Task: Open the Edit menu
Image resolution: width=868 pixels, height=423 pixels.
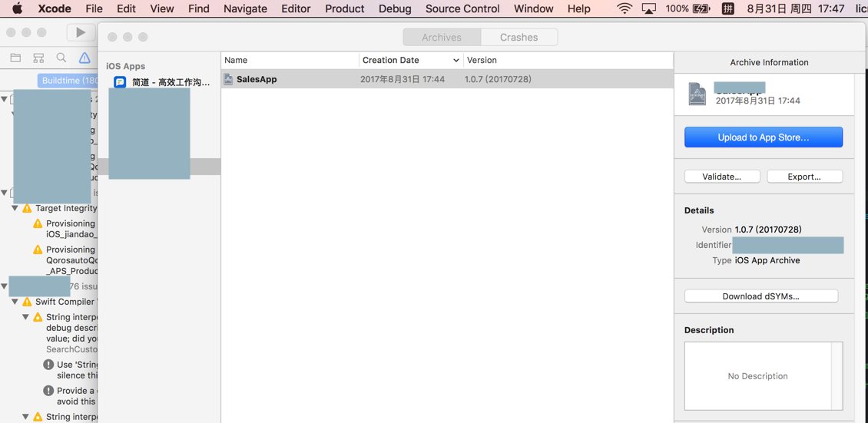Action: (126, 8)
